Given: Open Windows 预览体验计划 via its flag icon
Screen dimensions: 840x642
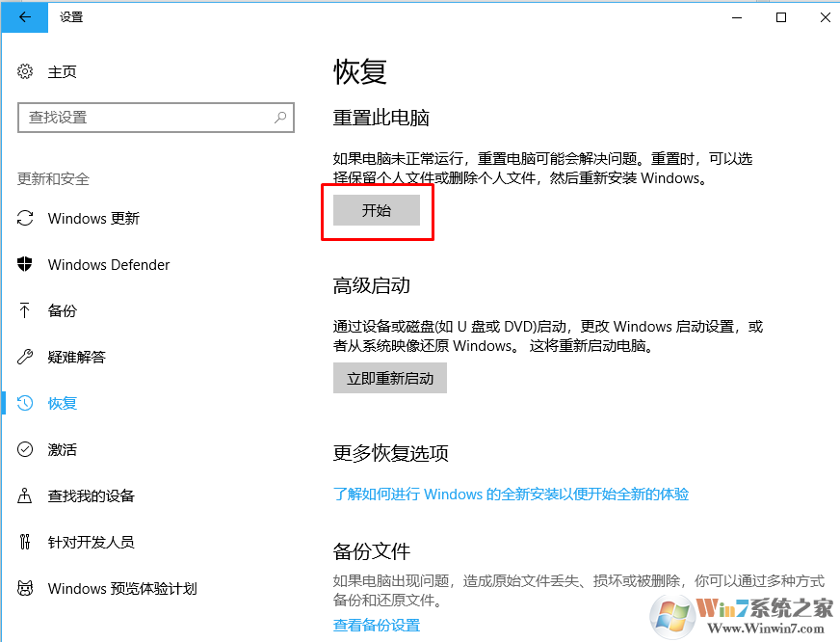Looking at the screenshot, I should coord(24,588).
